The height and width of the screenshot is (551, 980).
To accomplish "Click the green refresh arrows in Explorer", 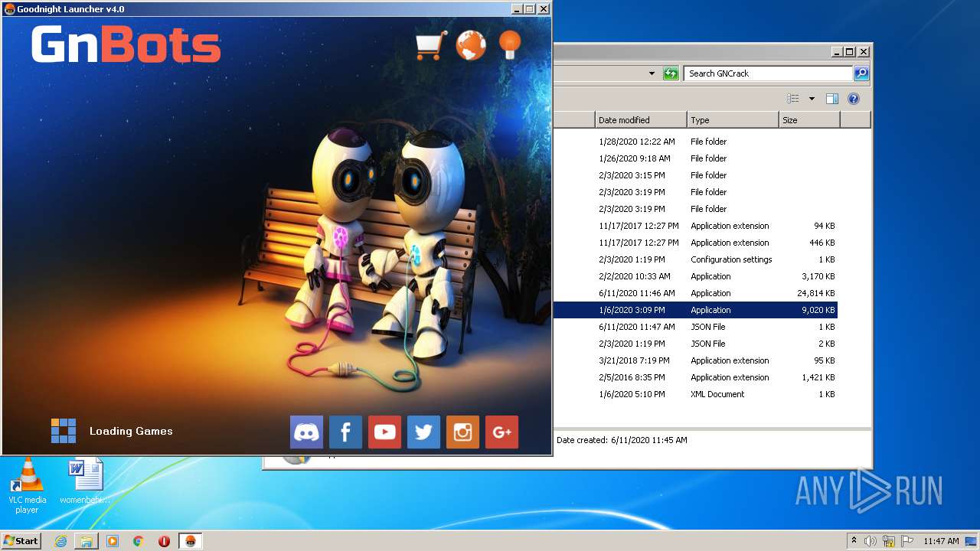I will coord(671,73).
